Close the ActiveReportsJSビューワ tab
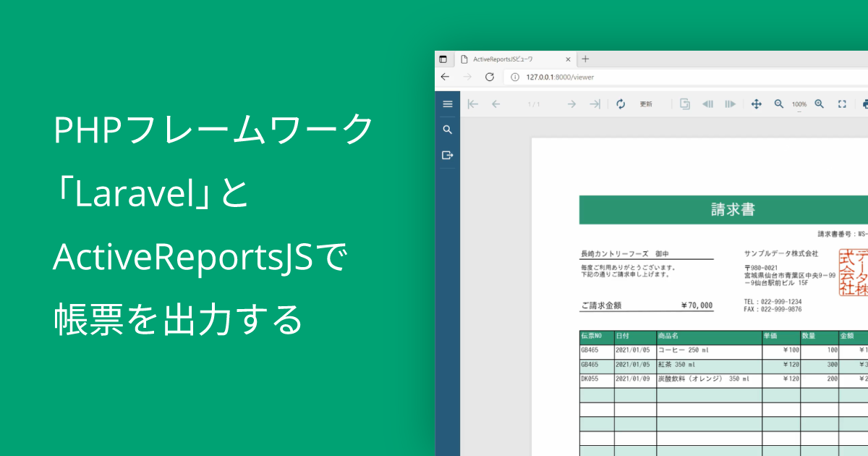 tap(569, 59)
